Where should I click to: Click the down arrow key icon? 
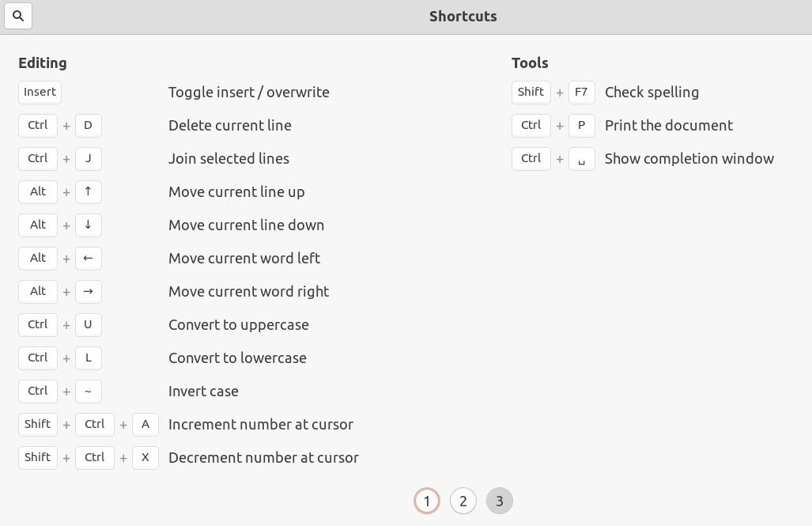(88, 225)
